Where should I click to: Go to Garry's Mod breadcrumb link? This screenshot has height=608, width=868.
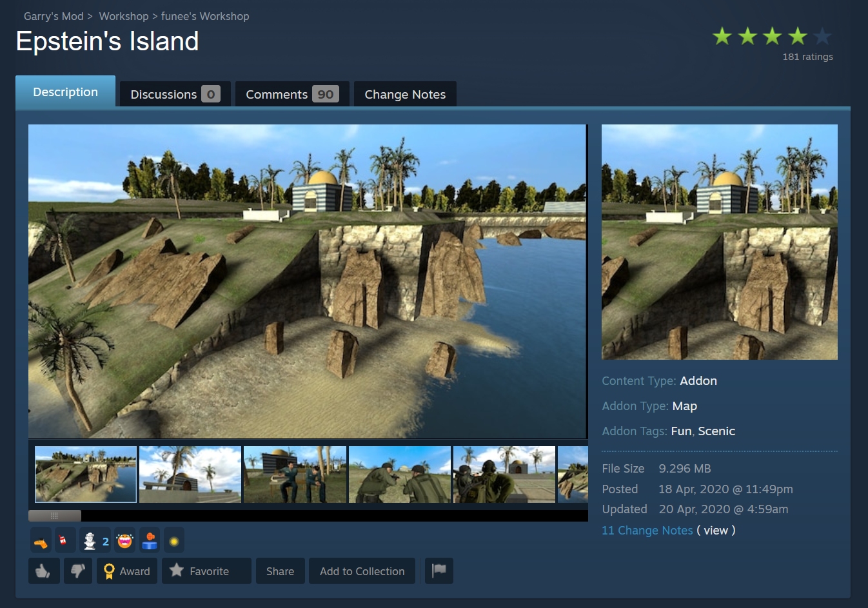pyautogui.click(x=54, y=16)
